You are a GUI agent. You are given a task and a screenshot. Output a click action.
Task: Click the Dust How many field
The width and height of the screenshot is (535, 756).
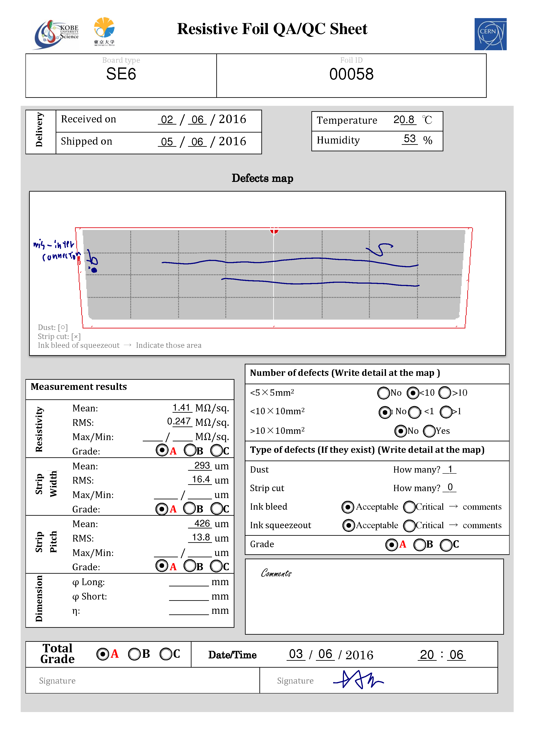point(449,469)
